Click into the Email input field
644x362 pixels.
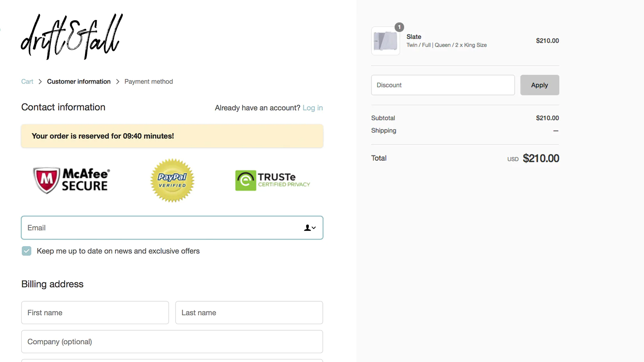pyautogui.click(x=161, y=228)
